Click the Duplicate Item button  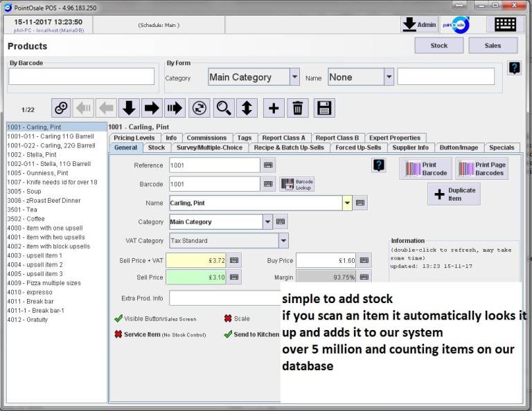tap(454, 194)
